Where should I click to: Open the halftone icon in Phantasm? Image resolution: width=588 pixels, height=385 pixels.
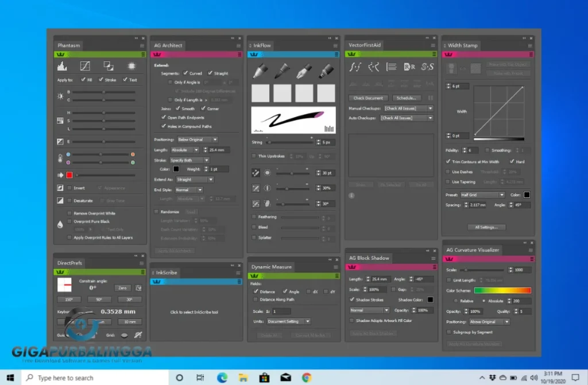point(132,66)
